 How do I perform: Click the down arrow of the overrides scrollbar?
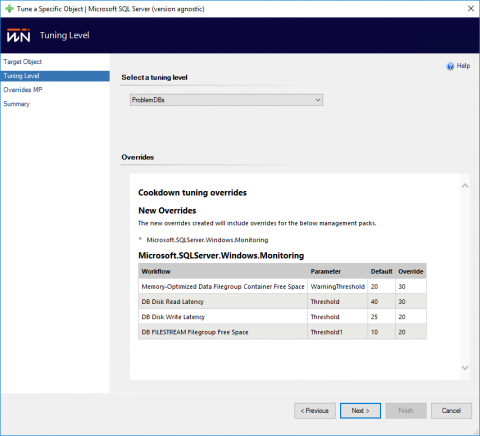tap(465, 368)
